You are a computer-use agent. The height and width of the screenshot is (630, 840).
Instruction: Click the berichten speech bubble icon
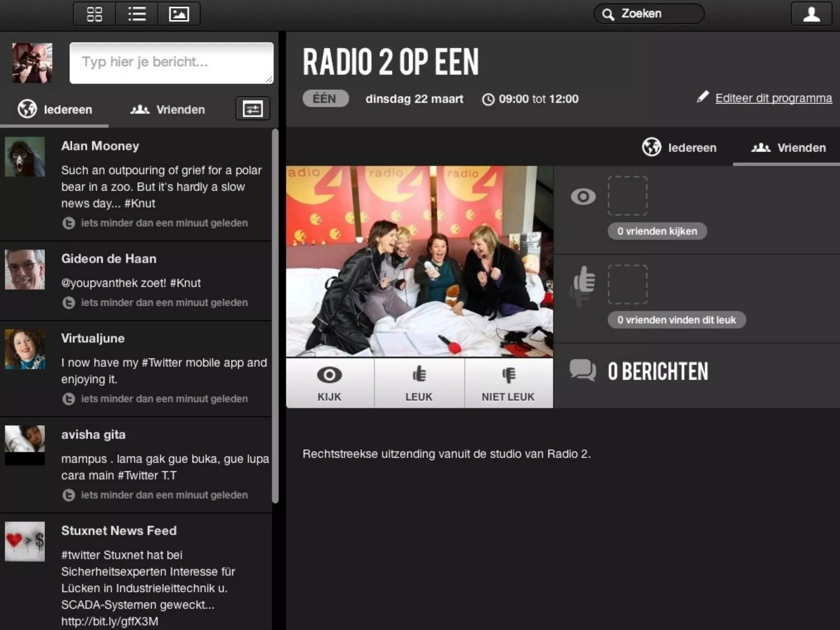coord(582,370)
